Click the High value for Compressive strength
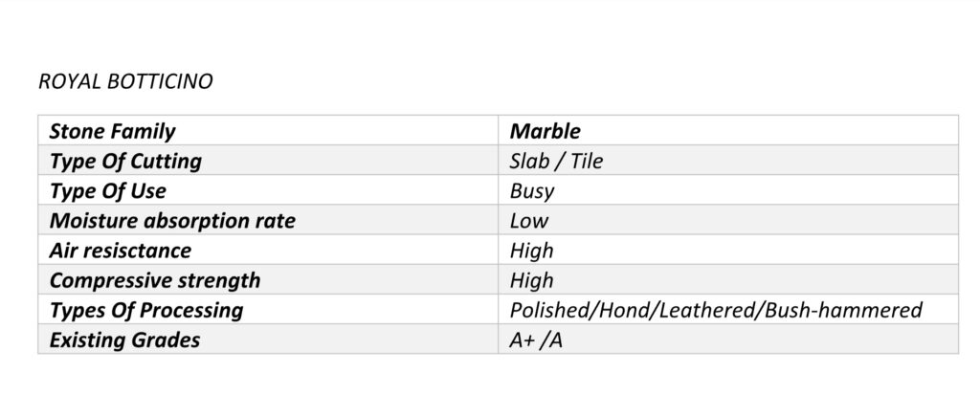The width and height of the screenshot is (980, 416). [x=531, y=281]
